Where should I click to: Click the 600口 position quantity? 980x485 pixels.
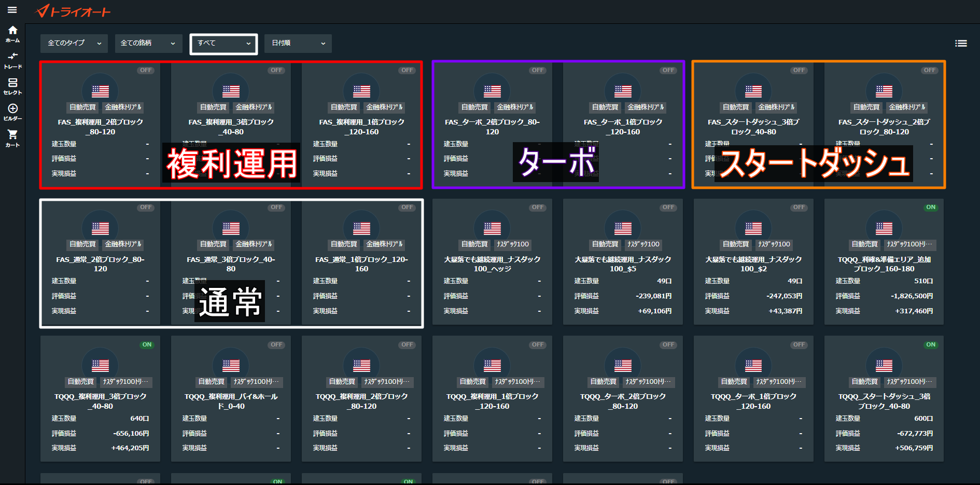pos(923,419)
